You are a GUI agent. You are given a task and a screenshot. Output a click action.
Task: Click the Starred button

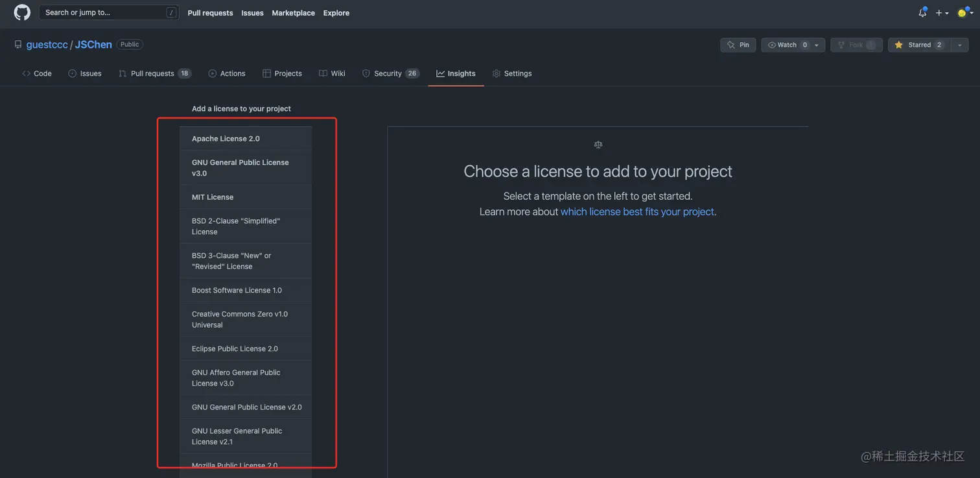918,45
